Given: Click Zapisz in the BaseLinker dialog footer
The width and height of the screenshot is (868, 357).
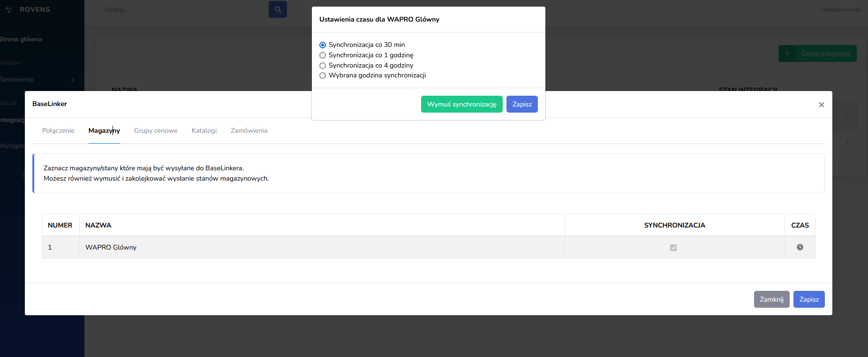Looking at the screenshot, I should click(809, 299).
